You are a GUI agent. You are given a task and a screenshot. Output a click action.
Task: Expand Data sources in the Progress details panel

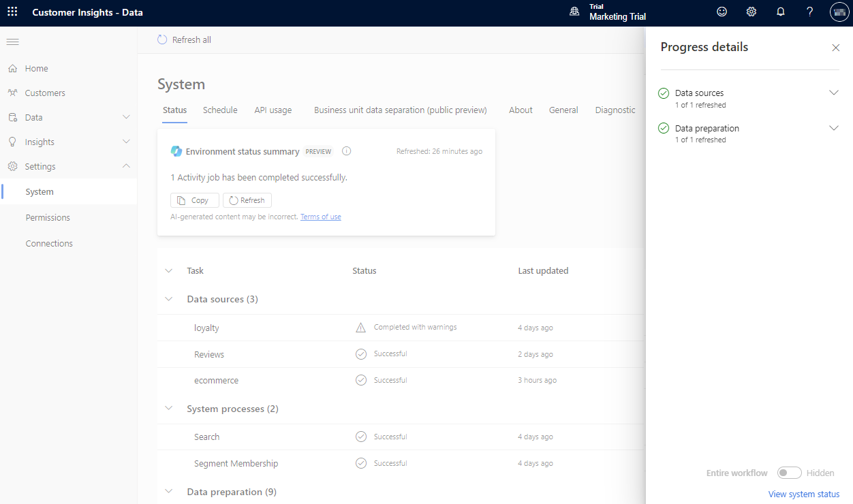(x=834, y=93)
